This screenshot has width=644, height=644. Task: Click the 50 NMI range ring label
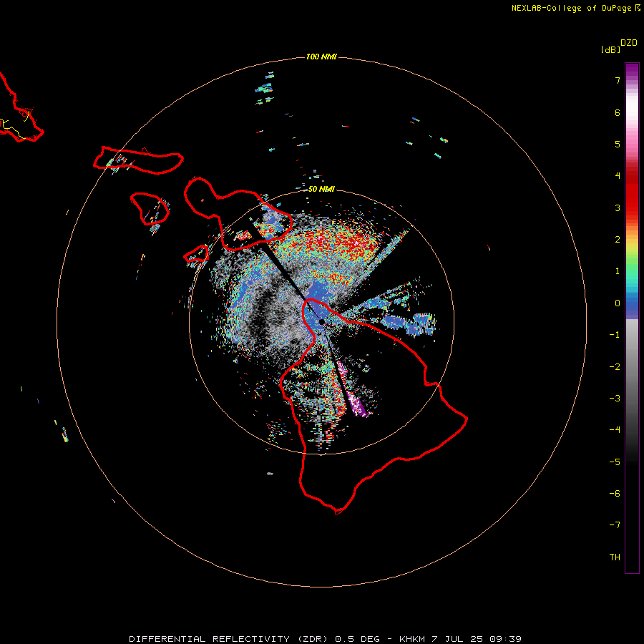point(321,189)
